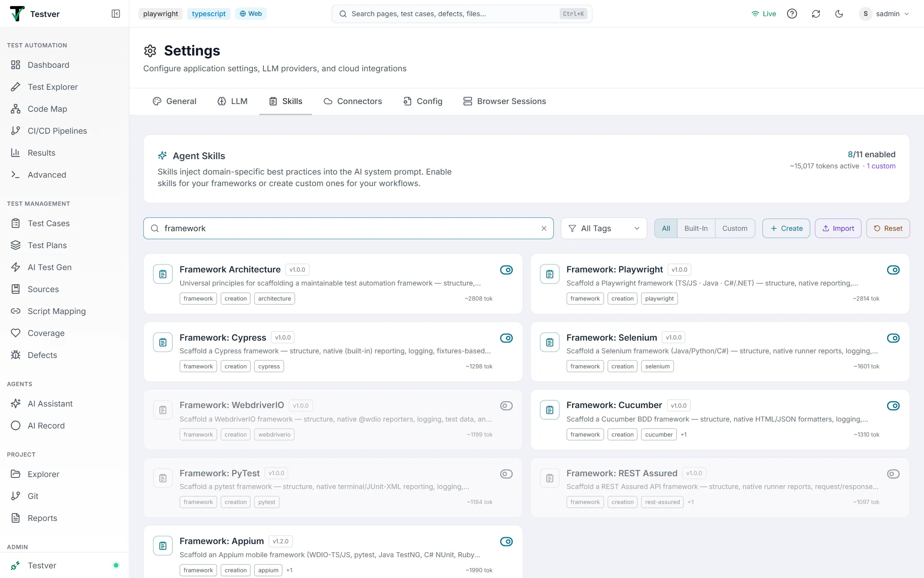This screenshot has height=578, width=924.
Task: Open the help question mark icon
Action: [x=792, y=14]
